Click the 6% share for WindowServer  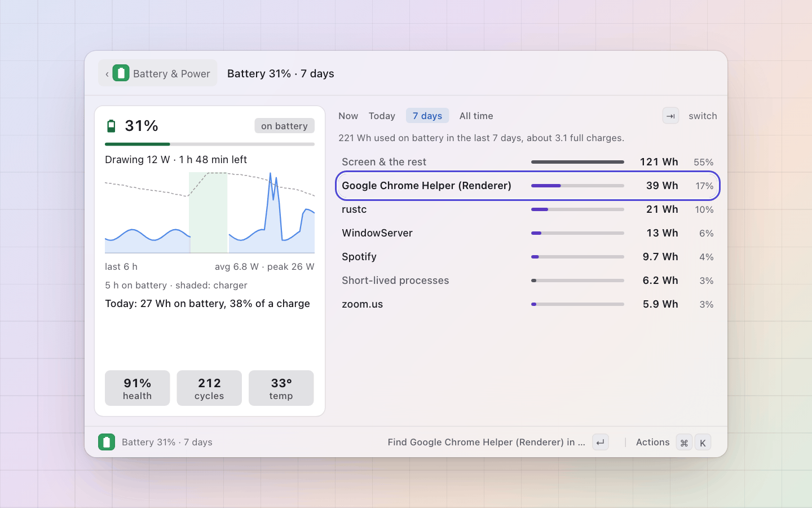(707, 233)
